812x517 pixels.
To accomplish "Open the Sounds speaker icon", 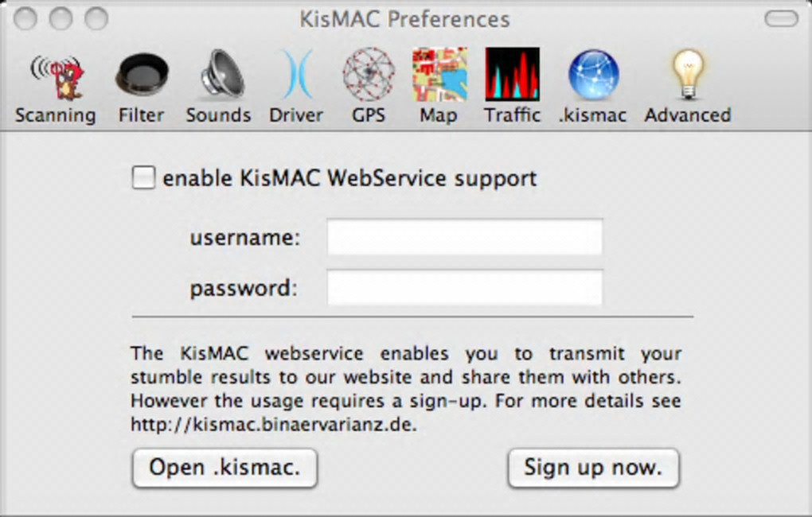I will 218,76.
